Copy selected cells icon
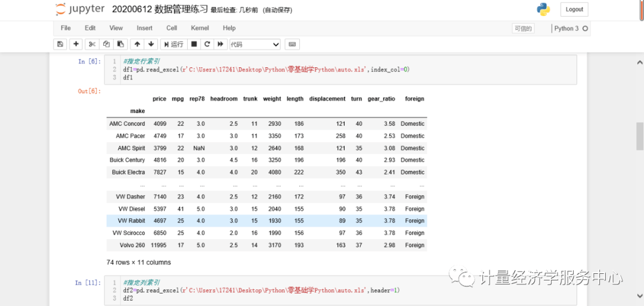This screenshot has height=306, width=644. (106, 44)
